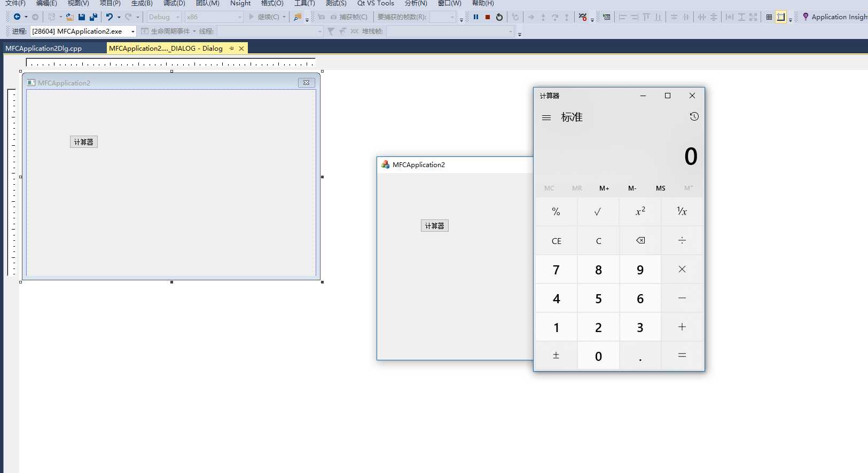Expand the navigate backward dropdown arrow
The height and width of the screenshot is (473, 868).
tap(26, 17)
